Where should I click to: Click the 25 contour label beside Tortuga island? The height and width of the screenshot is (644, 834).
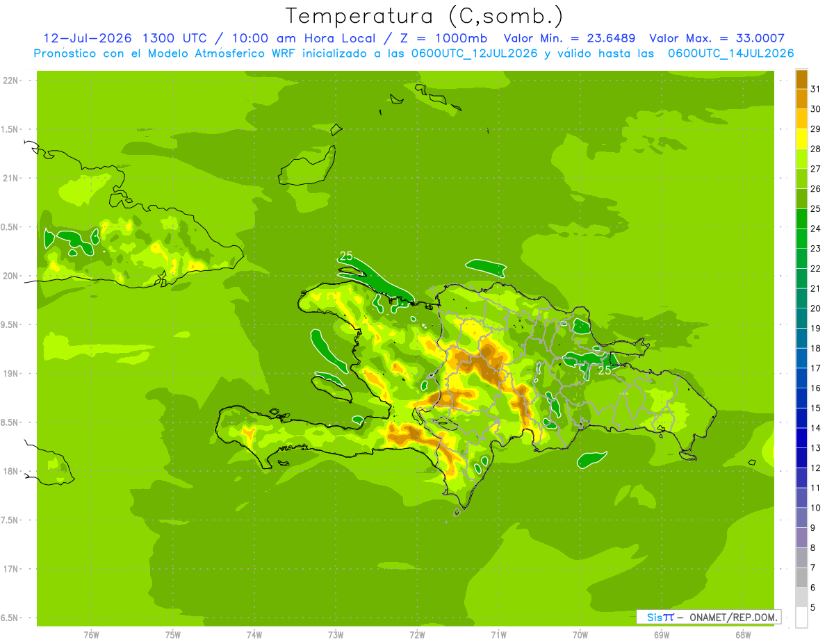click(346, 256)
